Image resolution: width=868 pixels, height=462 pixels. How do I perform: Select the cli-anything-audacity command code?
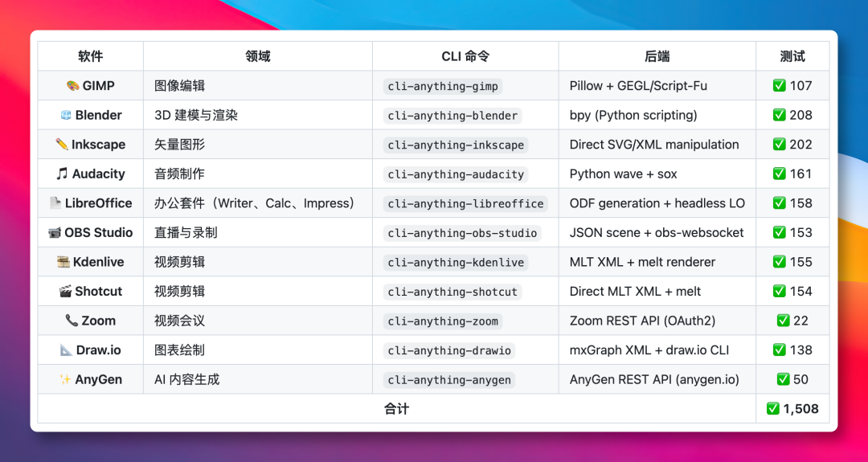pos(456,174)
